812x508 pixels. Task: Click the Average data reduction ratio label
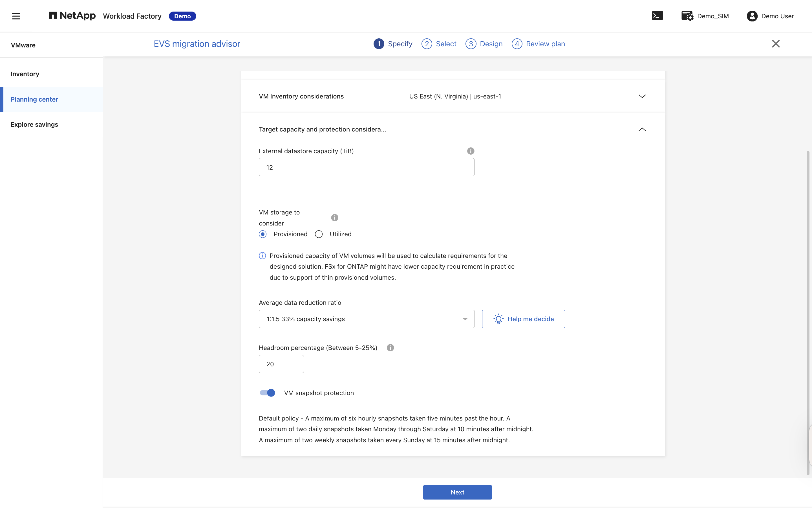click(x=300, y=302)
